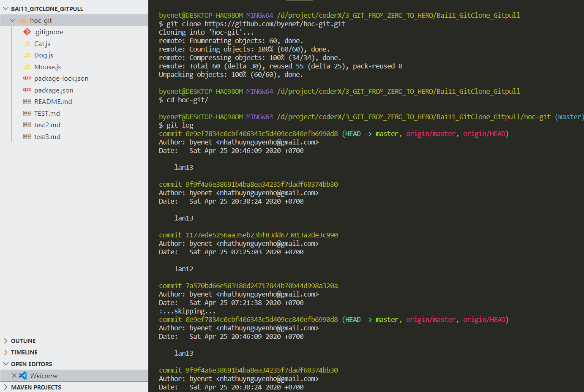The height and width of the screenshot is (392, 584).
Task: Open Mouse.js in the explorer
Action: pos(47,67)
